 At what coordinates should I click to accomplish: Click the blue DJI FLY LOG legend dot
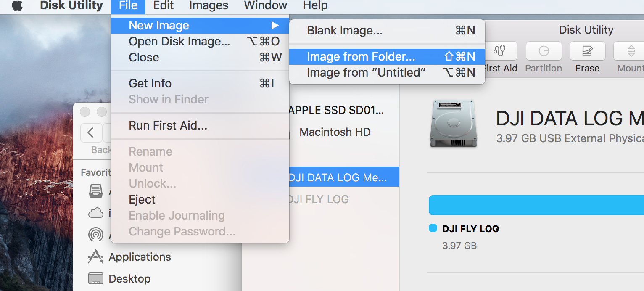click(433, 228)
